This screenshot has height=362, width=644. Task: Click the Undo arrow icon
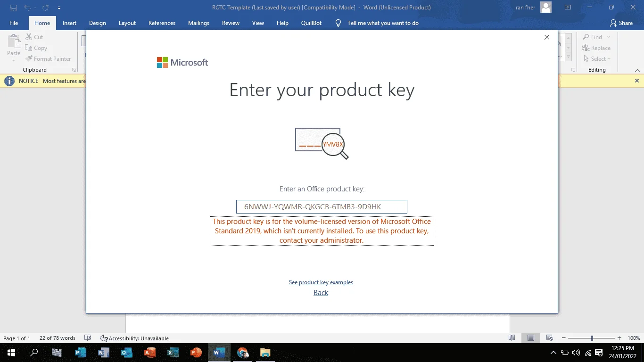tap(28, 8)
